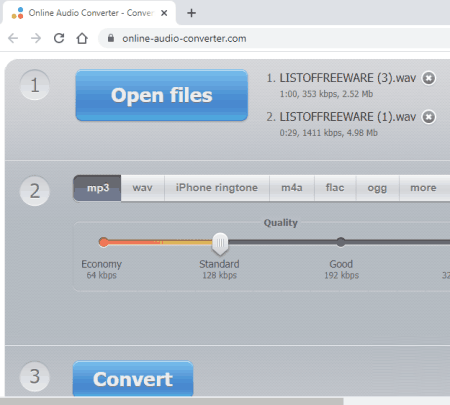Click the Good 192 kbps label

pos(341,269)
